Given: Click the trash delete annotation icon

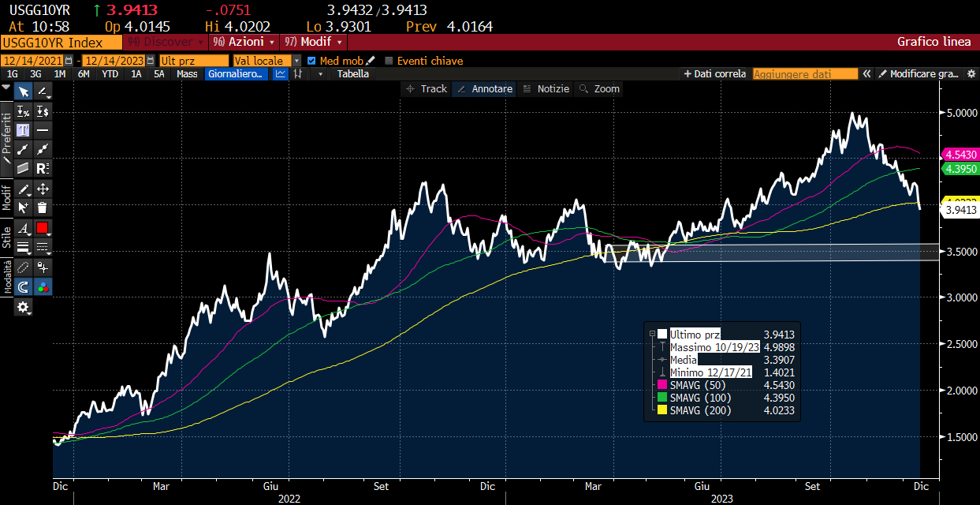Looking at the screenshot, I should [43, 208].
